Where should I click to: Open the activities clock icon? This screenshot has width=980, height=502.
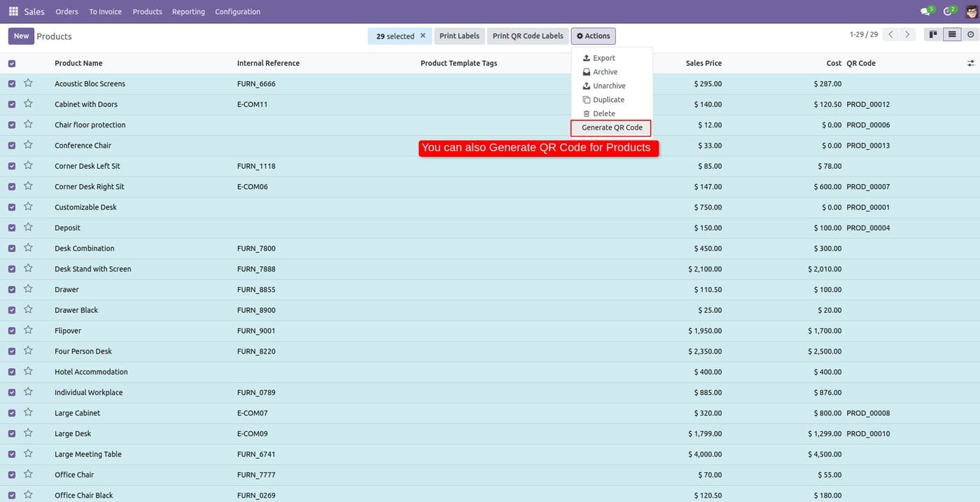tap(949, 11)
